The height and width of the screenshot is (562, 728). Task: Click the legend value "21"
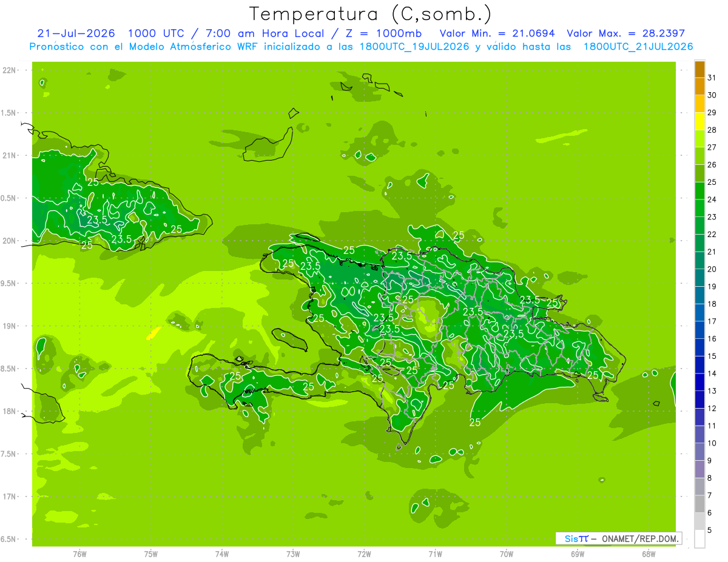coord(712,252)
